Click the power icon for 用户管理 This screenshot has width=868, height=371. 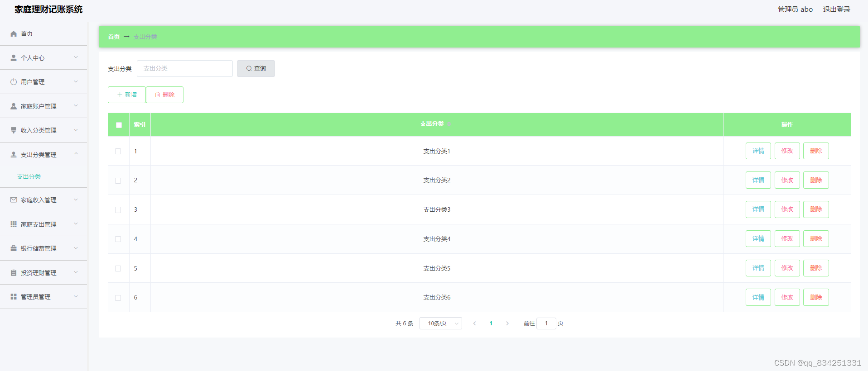tap(14, 82)
